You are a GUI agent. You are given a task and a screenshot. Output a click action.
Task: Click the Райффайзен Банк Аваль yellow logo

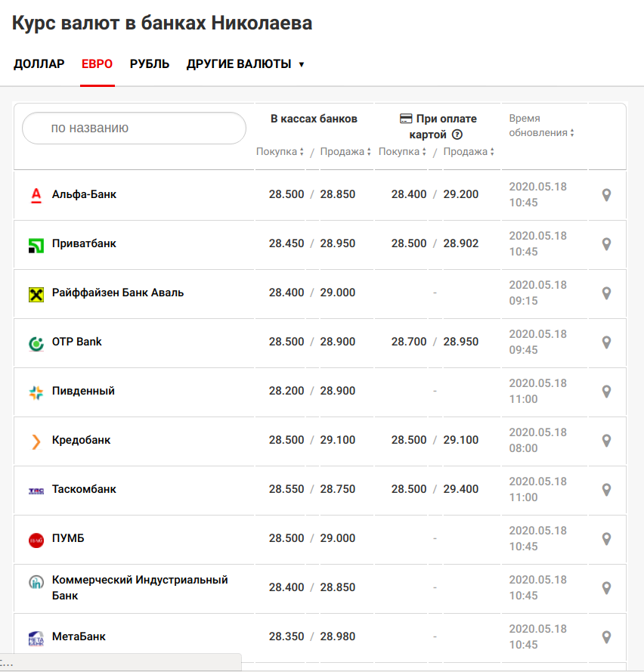[36, 295]
